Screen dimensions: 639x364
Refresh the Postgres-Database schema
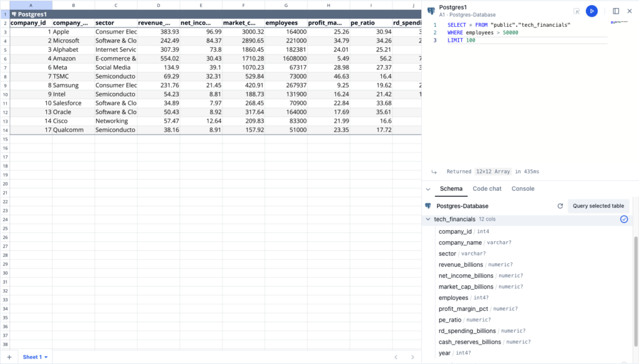click(560, 206)
